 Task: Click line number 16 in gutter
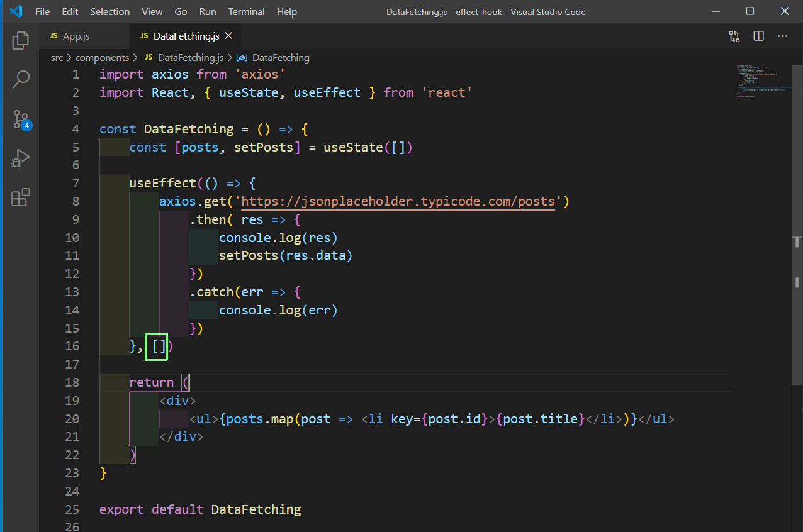pyautogui.click(x=72, y=346)
